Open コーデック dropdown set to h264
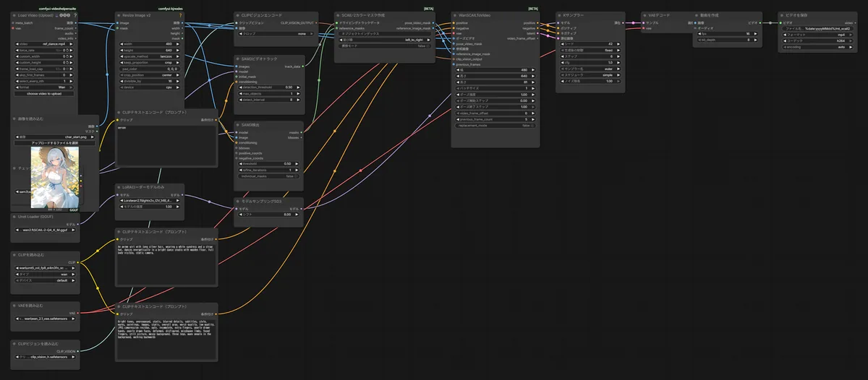 (818, 40)
